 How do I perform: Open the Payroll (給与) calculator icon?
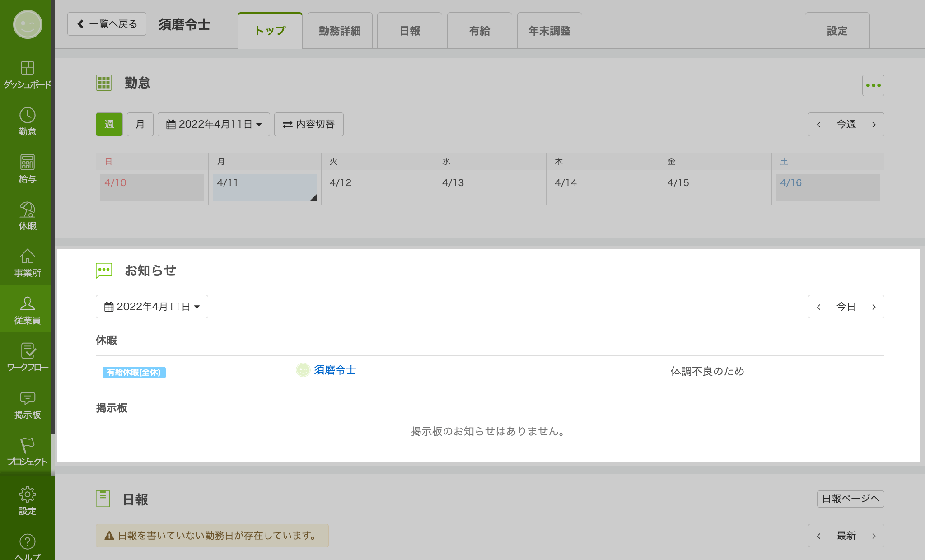click(27, 169)
